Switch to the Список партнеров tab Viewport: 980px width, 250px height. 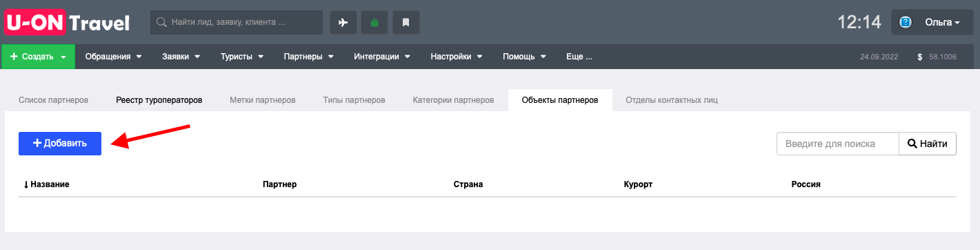click(x=53, y=100)
